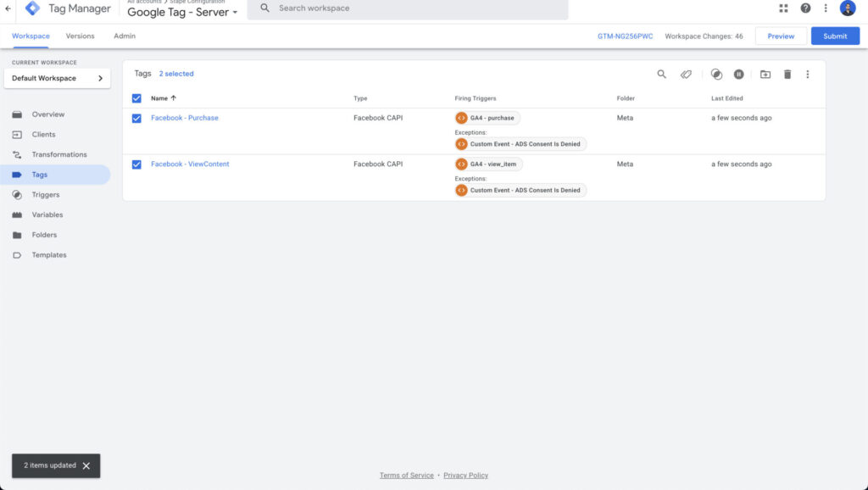Uncheck the Facebook - Purchase checkbox
868x490 pixels.
coord(136,119)
